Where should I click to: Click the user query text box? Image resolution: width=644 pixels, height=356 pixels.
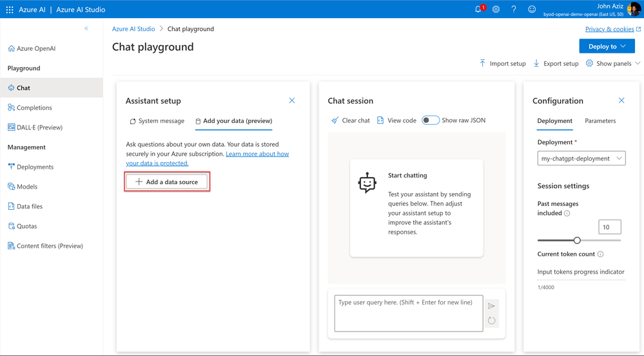(409, 314)
